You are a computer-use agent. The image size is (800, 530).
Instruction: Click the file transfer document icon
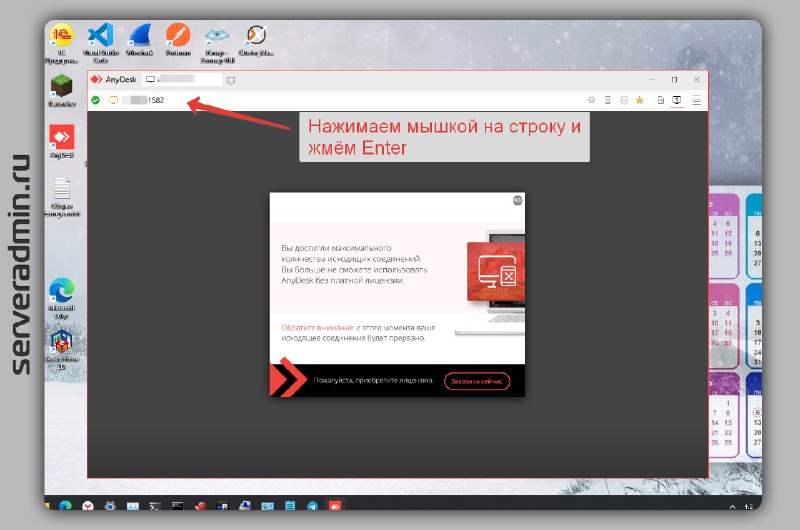(661, 100)
